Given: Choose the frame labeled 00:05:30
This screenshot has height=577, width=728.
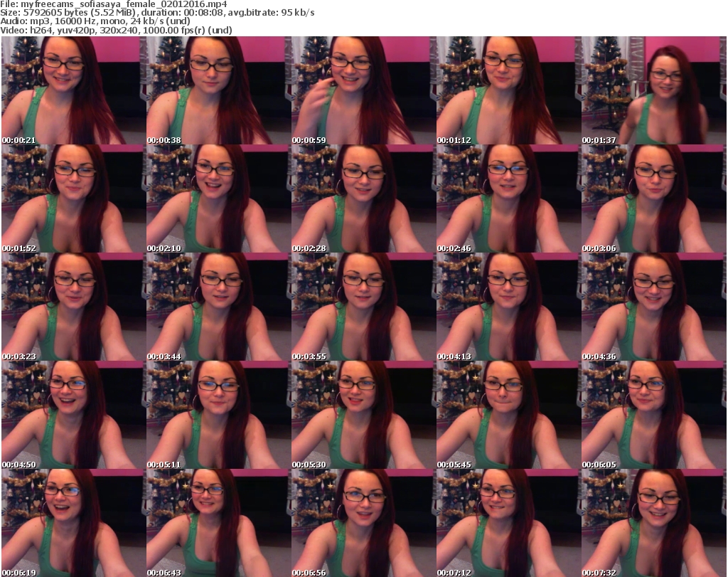Looking at the screenshot, I should 363,415.
